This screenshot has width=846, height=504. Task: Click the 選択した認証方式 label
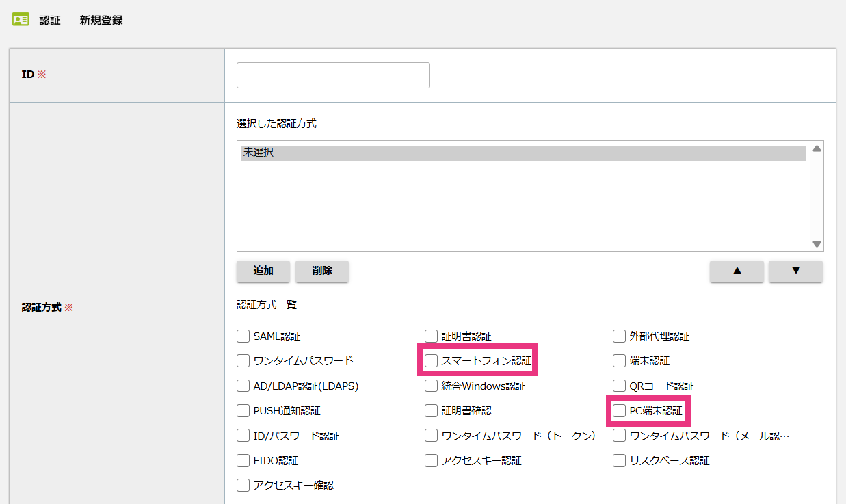(276, 124)
